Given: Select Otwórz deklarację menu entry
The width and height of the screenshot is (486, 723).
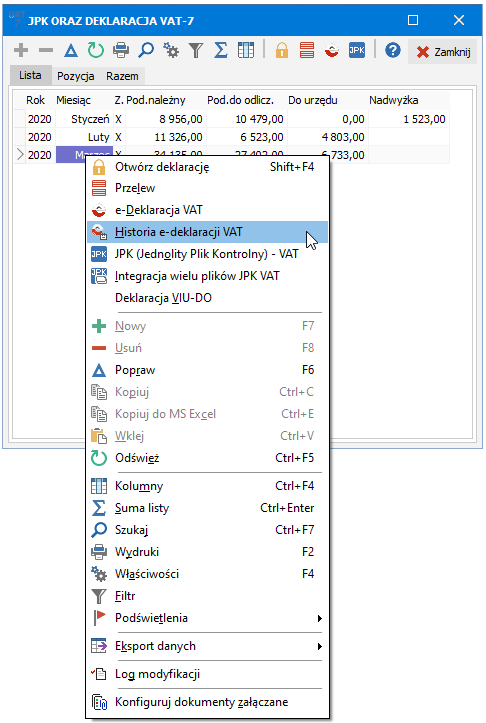Looking at the screenshot, I should tap(207, 167).
